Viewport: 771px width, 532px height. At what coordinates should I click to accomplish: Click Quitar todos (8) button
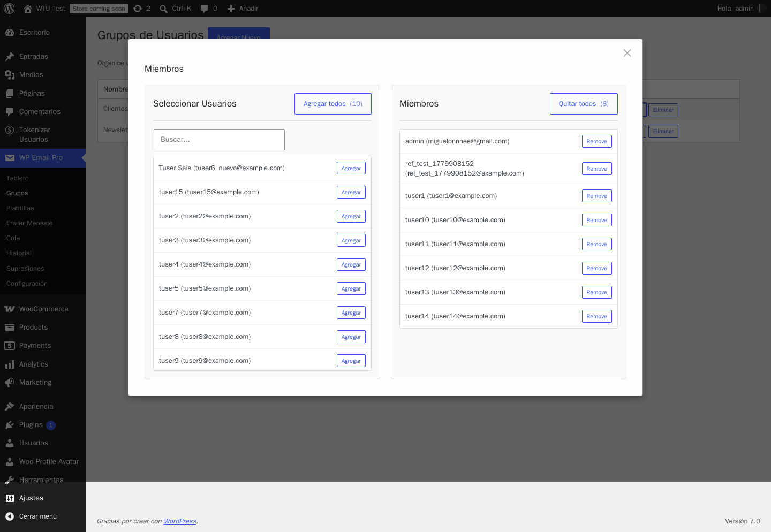pyautogui.click(x=584, y=104)
